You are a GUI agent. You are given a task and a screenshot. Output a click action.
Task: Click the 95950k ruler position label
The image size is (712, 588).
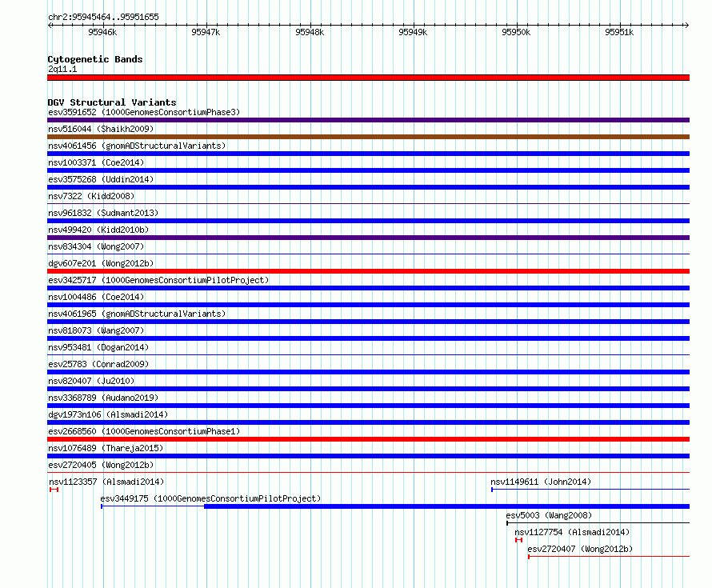(516, 32)
